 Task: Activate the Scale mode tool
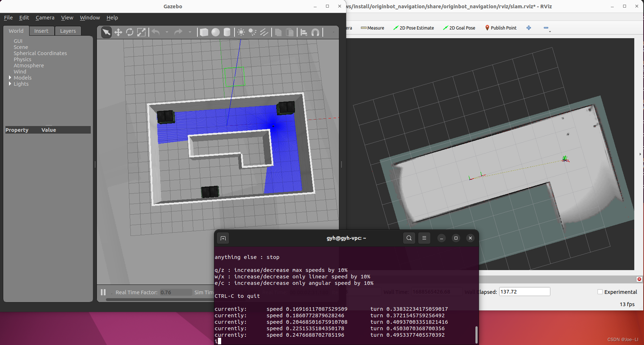pyautogui.click(x=141, y=32)
